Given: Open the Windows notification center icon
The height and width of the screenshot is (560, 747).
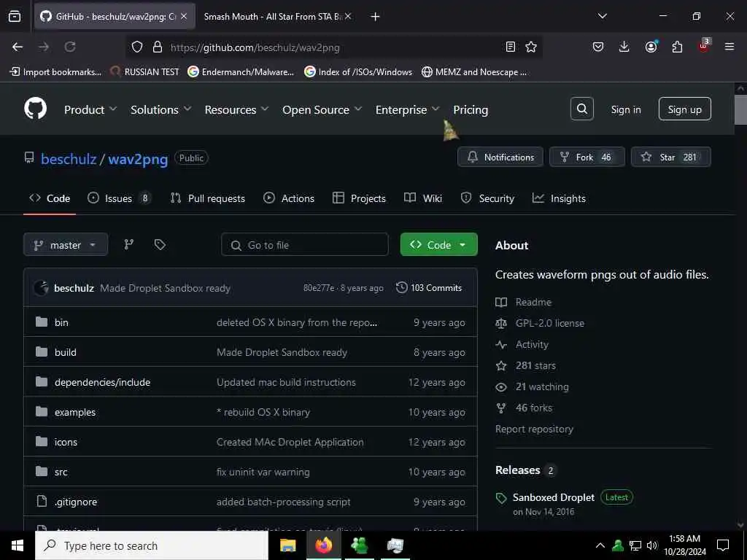Looking at the screenshot, I should pos(723,545).
